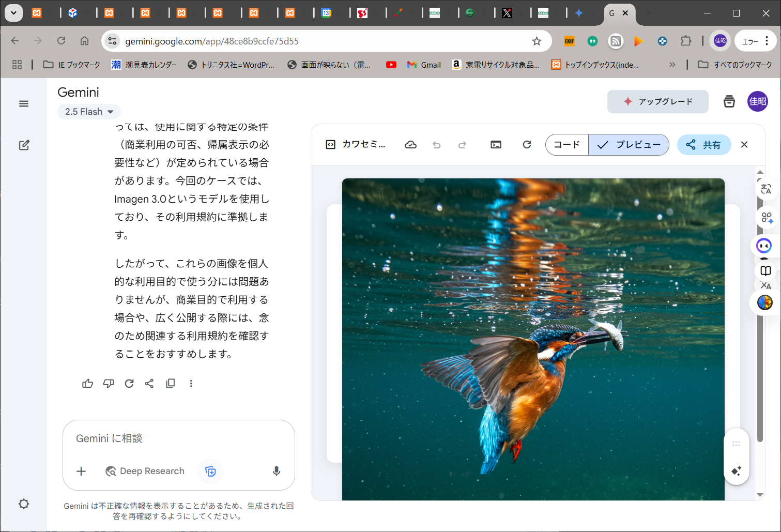Switch canvas view to コード
Screen dimensions: 781x532
coord(567,145)
